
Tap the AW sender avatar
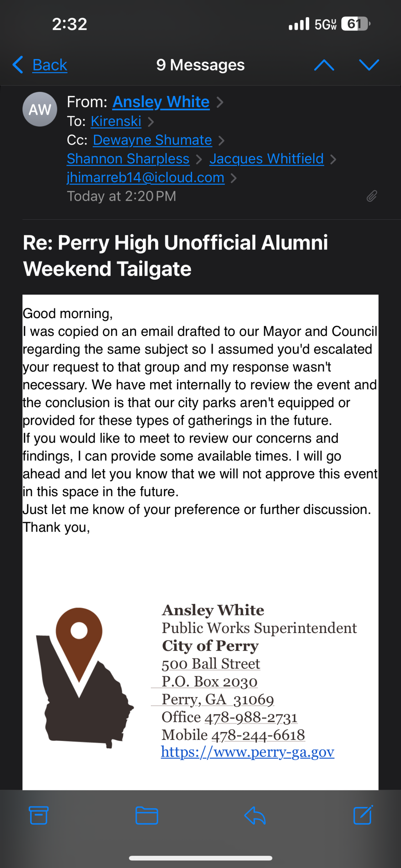click(40, 109)
